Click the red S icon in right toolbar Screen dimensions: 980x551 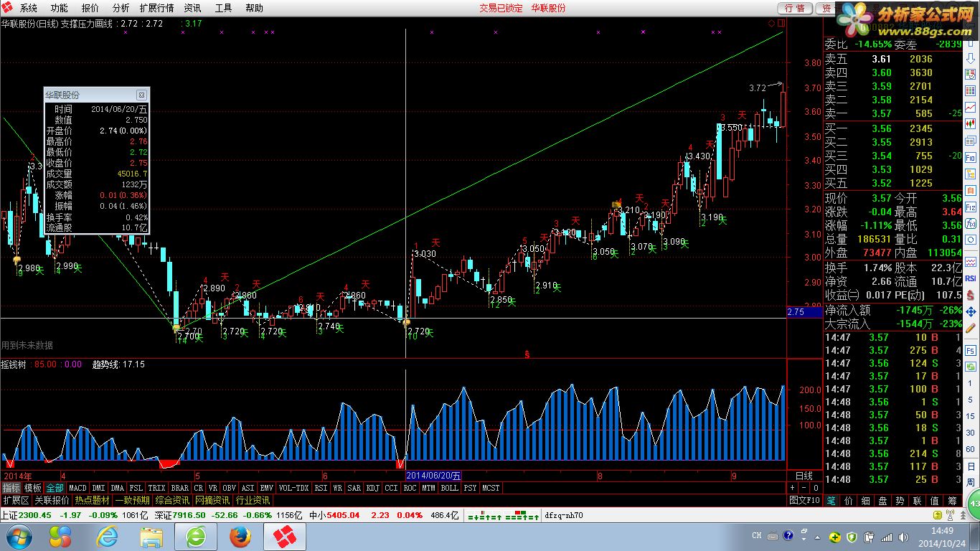(x=970, y=294)
